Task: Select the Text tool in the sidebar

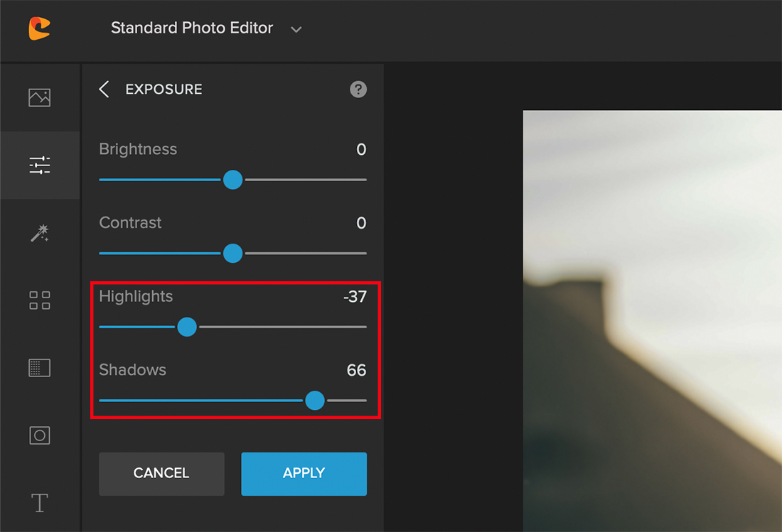Action: coord(39,502)
